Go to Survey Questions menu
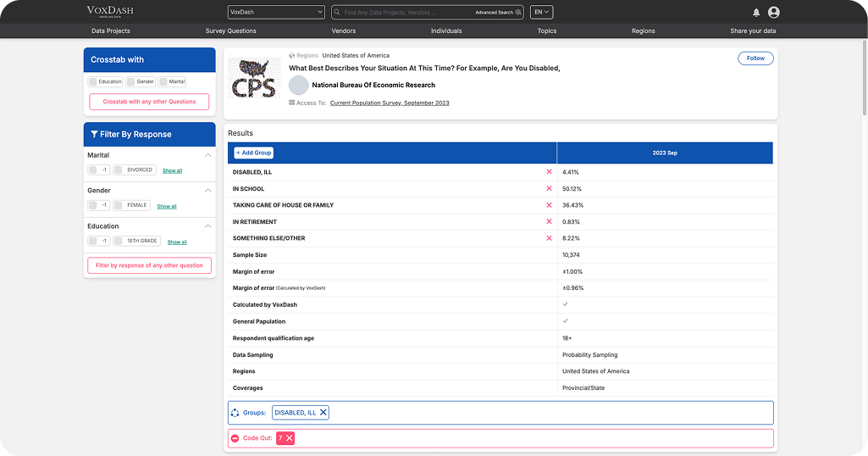The image size is (868, 456). tap(231, 31)
